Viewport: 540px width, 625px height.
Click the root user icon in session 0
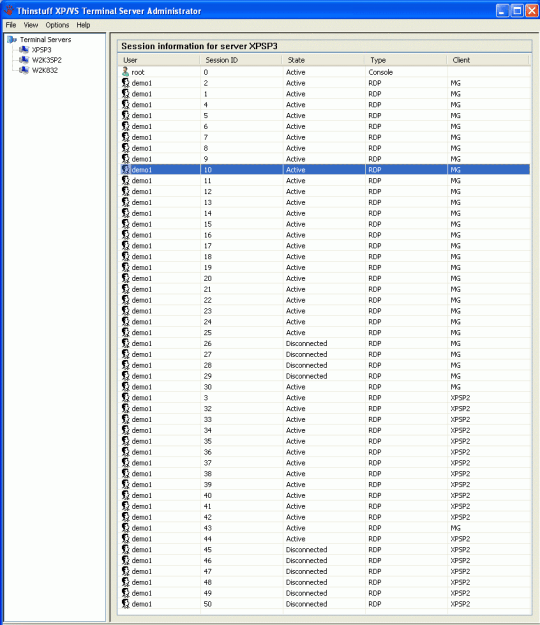point(126,72)
